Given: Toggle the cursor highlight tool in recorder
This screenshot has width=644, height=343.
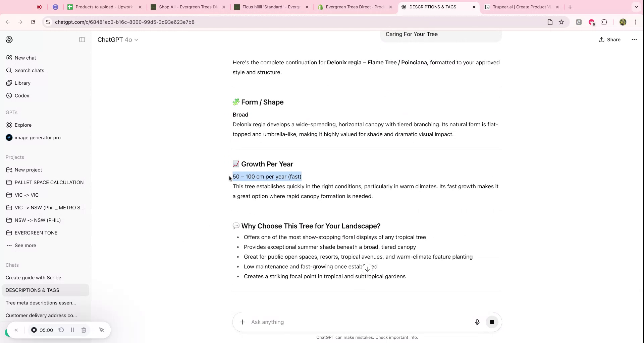Looking at the screenshot, I should 101,330.
